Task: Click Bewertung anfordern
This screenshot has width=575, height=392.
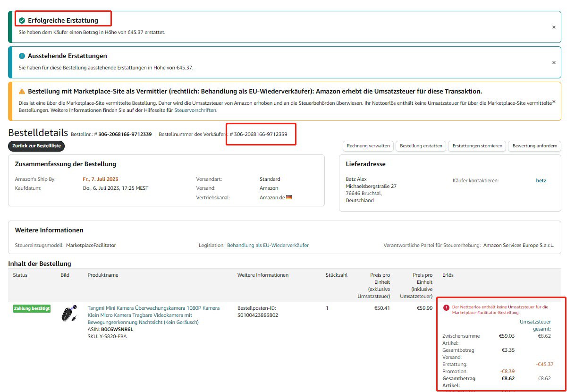Action: point(535,146)
